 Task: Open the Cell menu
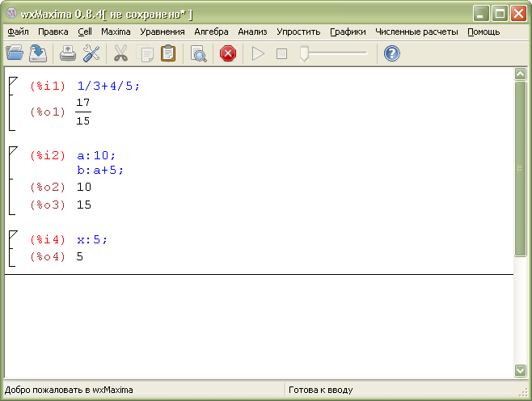[85, 32]
